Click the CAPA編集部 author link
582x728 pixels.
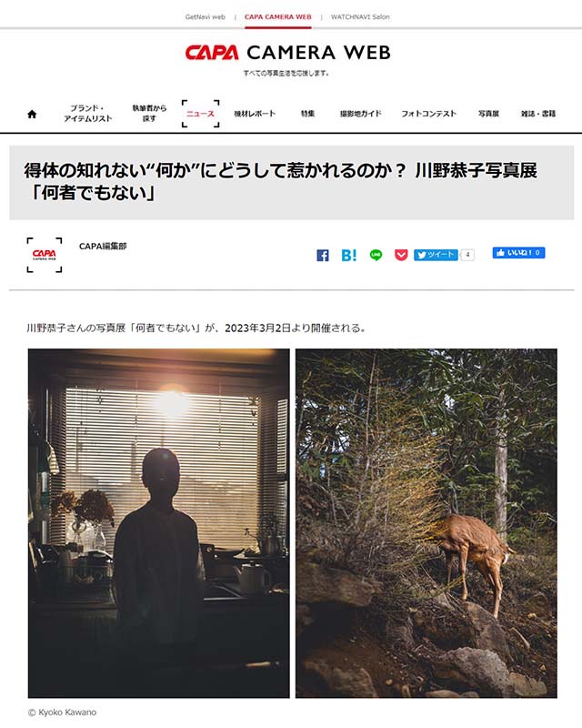coord(103,246)
